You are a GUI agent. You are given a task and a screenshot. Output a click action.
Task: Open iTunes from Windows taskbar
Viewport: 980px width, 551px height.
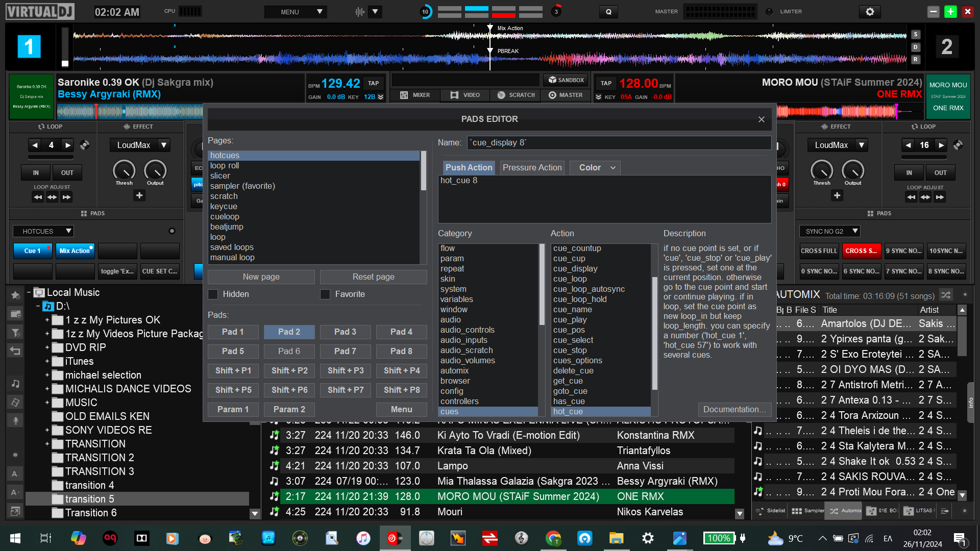[x=363, y=538]
